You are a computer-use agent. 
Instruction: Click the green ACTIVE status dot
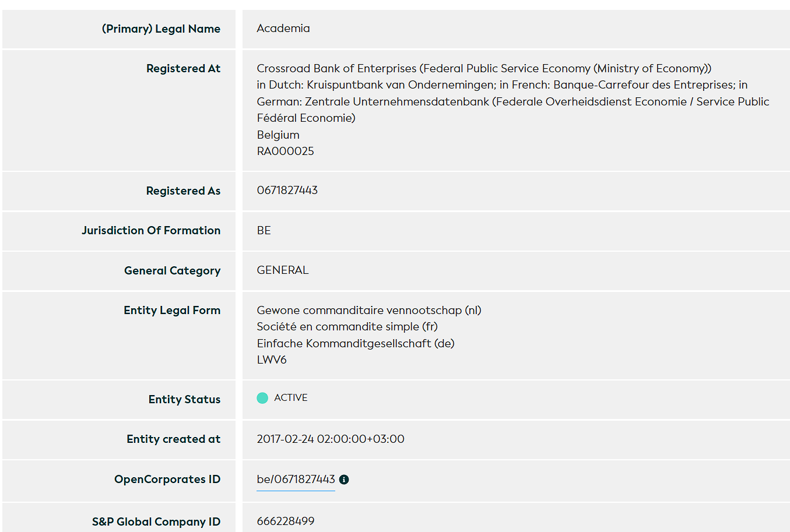pyautogui.click(x=262, y=398)
